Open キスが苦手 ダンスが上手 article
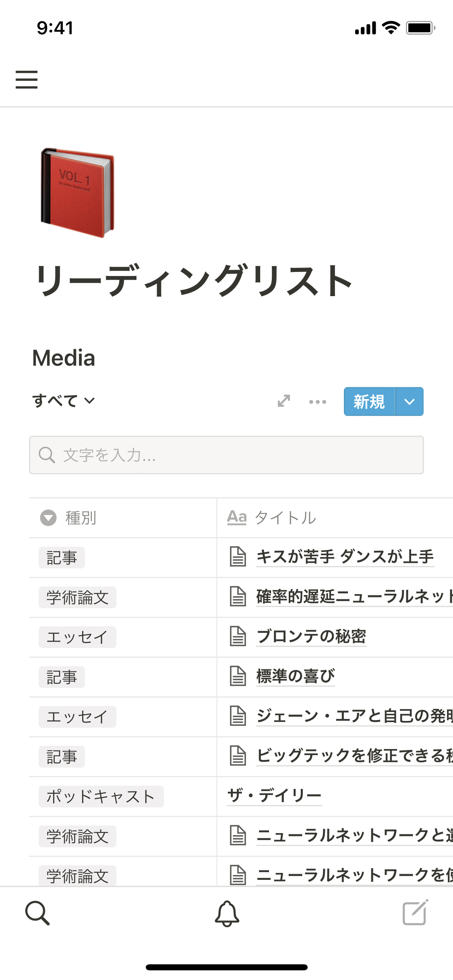 pyautogui.click(x=345, y=557)
